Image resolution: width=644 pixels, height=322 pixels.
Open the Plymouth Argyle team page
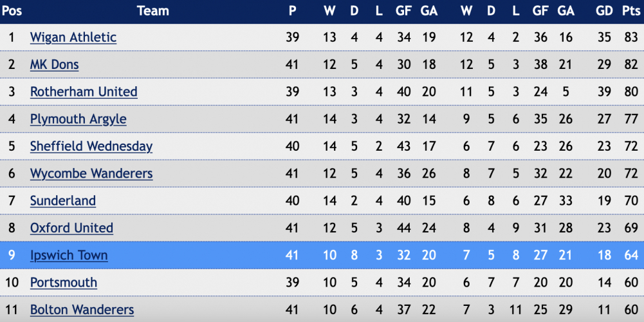pos(78,119)
